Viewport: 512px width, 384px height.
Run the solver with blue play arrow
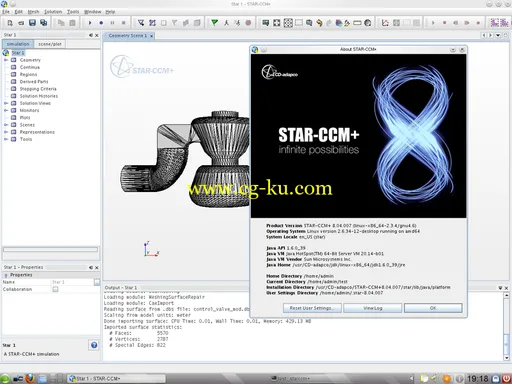90,23
